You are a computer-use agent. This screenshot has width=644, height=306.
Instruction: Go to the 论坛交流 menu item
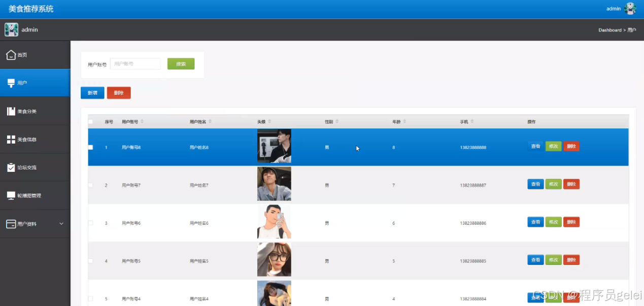(35, 167)
